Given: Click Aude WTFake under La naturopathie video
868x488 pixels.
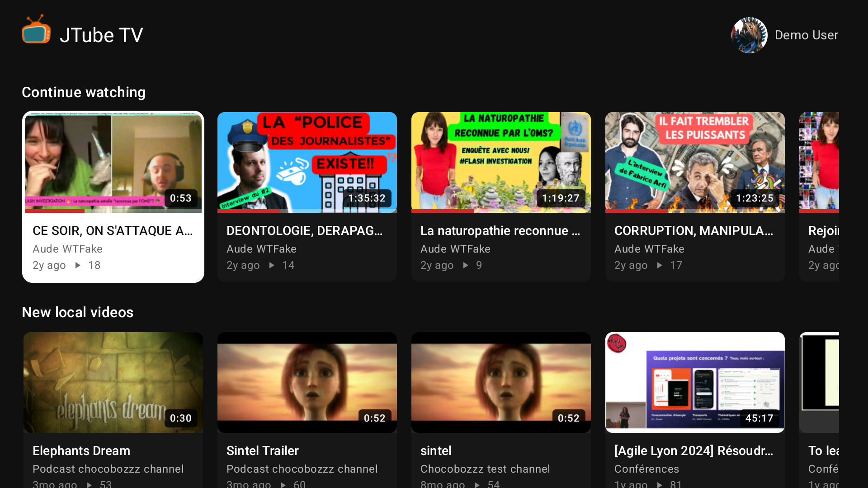Looking at the screenshot, I should (455, 249).
